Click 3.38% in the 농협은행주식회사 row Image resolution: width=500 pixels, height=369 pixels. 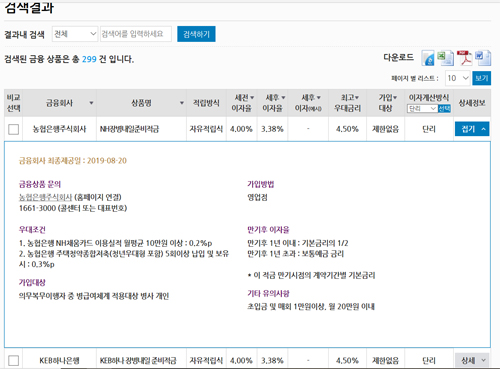pyautogui.click(x=272, y=129)
